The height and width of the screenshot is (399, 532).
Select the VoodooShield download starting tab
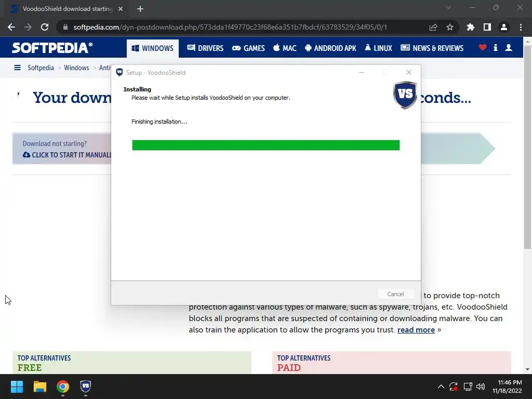[67, 9]
